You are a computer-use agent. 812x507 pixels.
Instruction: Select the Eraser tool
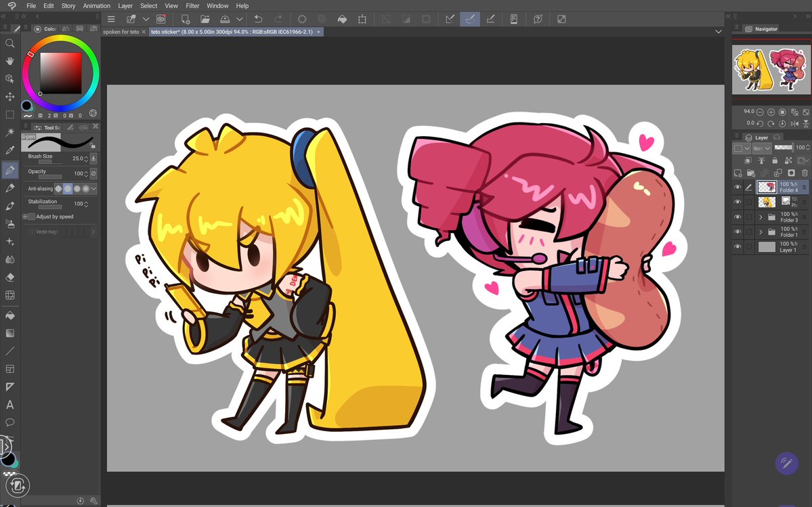9,278
